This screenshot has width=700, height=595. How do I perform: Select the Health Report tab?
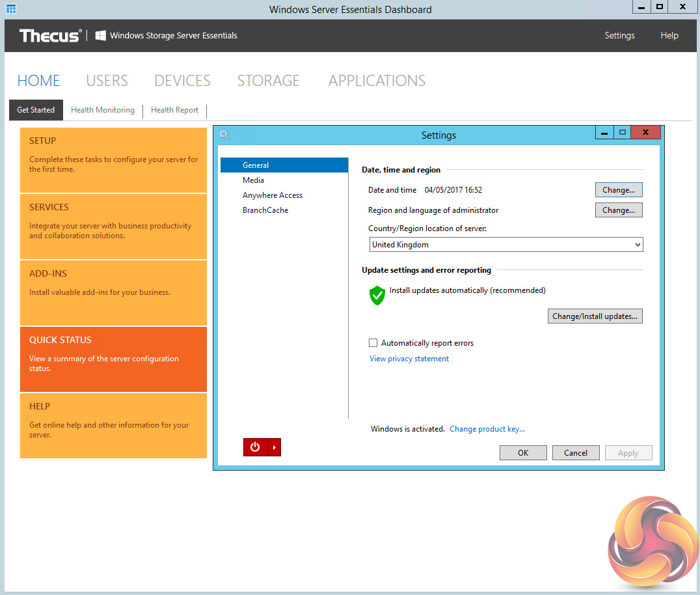click(x=174, y=110)
